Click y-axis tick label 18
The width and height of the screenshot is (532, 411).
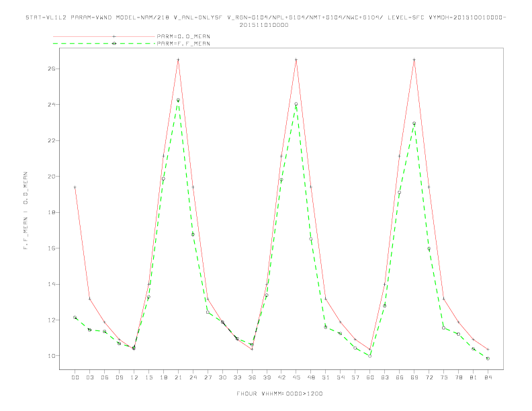pyautogui.click(x=52, y=212)
